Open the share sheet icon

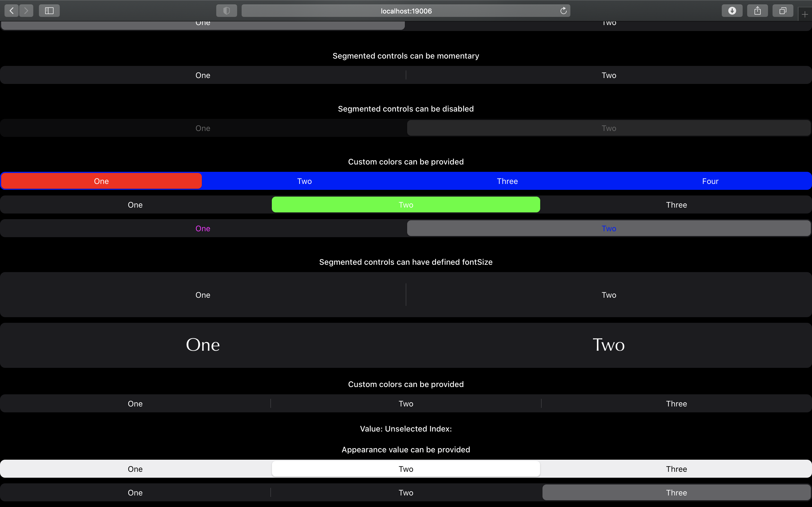click(x=757, y=11)
